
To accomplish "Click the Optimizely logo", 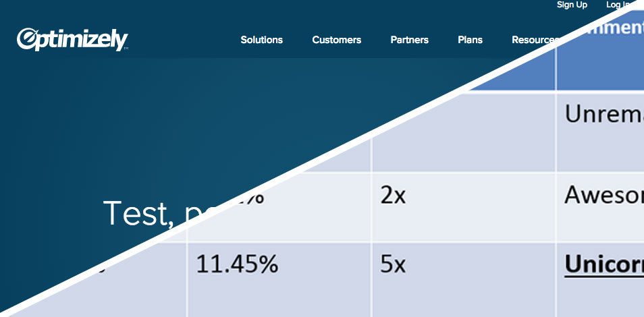I will pyautogui.click(x=72, y=39).
